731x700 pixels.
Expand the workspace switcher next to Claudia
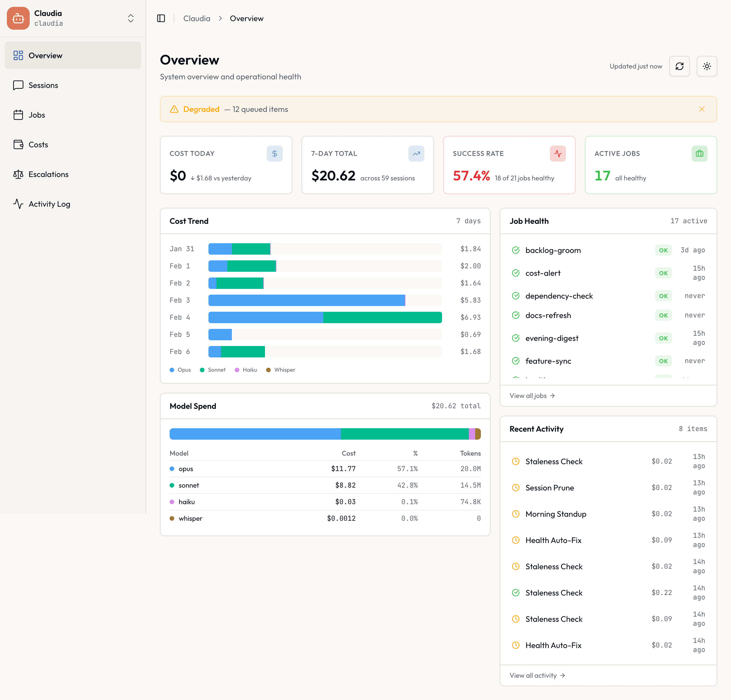(130, 18)
